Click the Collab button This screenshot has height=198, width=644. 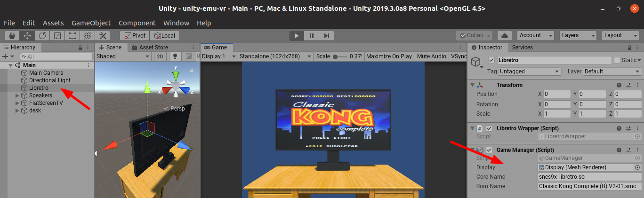click(474, 35)
